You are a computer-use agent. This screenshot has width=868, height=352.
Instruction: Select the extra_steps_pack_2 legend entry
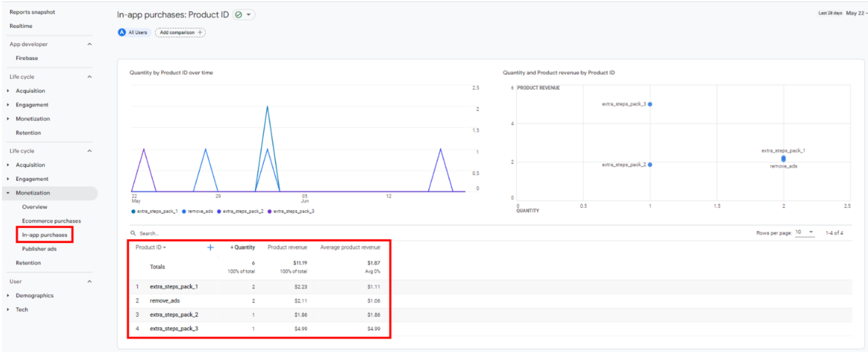tap(240, 211)
